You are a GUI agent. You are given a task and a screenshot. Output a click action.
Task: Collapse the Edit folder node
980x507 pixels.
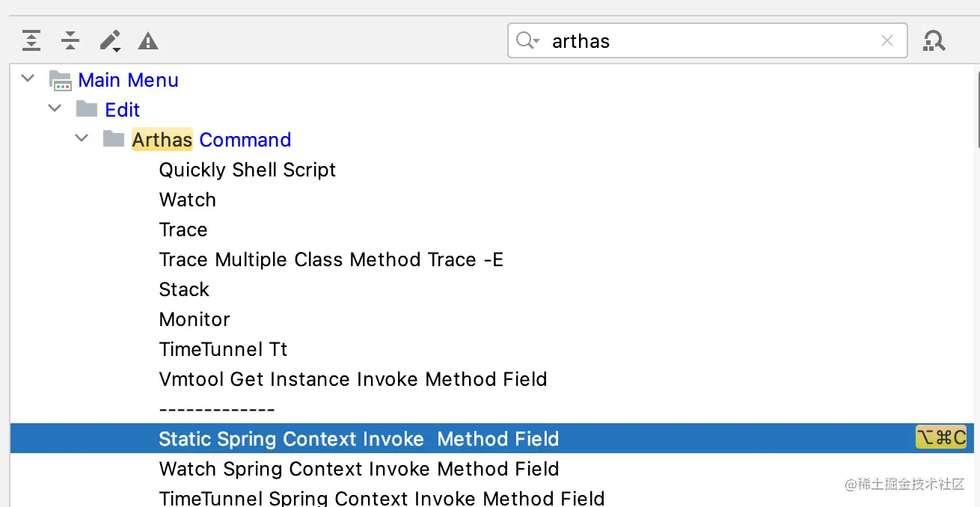55,109
